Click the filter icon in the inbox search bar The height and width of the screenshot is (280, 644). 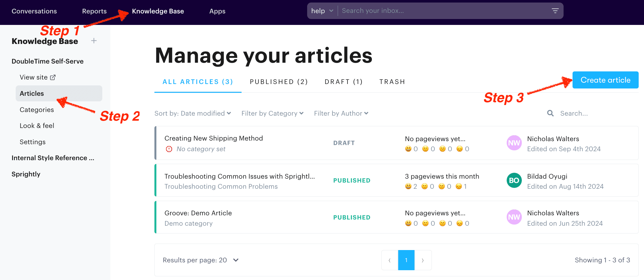555,10
